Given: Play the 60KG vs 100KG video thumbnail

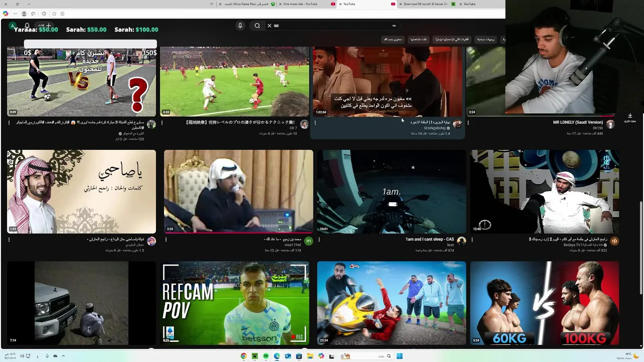Looking at the screenshot, I should pos(544,303).
